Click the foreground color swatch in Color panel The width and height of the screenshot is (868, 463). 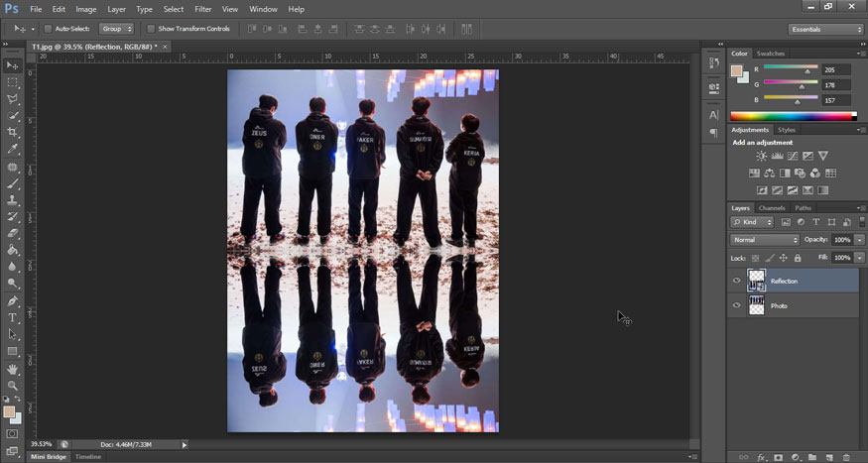click(x=736, y=70)
